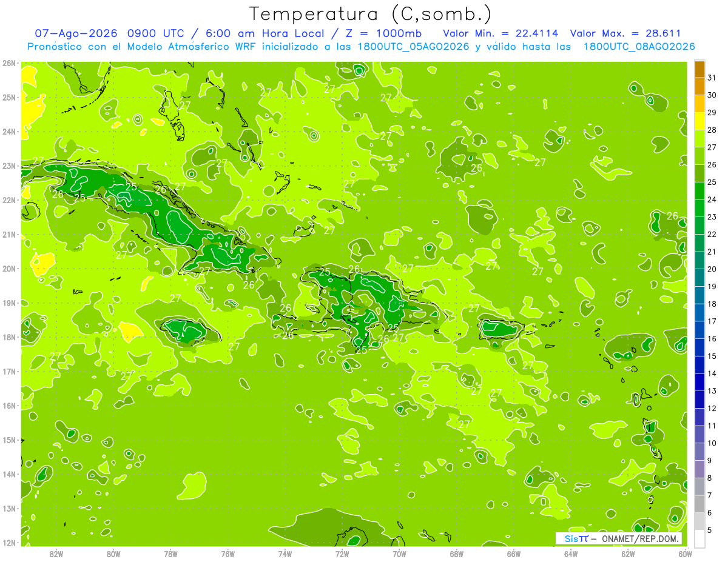Viewport: 728px width, 562px height.
Task: Click the "23N" latitude axis label
Action: [8, 166]
